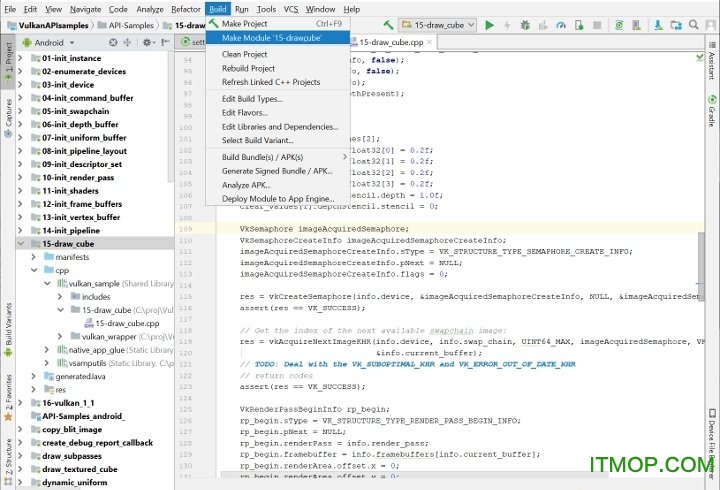Expand the 16-vulkan_1_1 module
The image size is (720, 490).
tap(20, 403)
